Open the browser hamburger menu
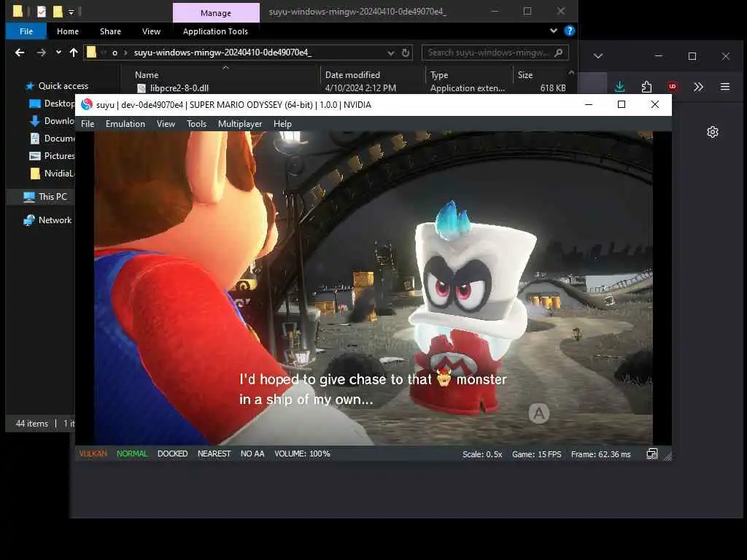This screenshot has width=747, height=560. [724, 87]
